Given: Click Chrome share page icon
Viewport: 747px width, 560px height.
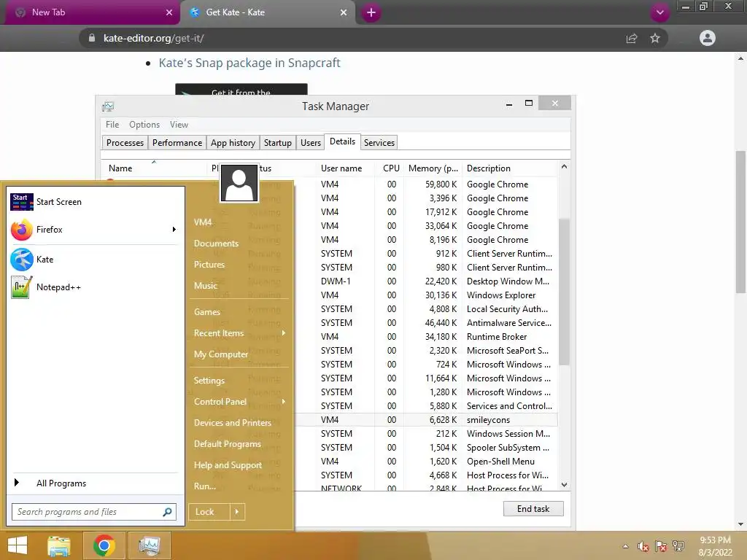Looking at the screenshot, I should (x=632, y=39).
